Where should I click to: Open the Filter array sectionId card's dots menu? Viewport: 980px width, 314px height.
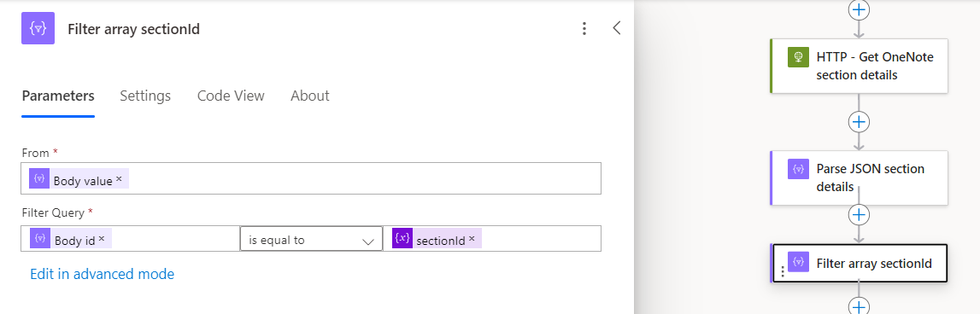coord(782,272)
